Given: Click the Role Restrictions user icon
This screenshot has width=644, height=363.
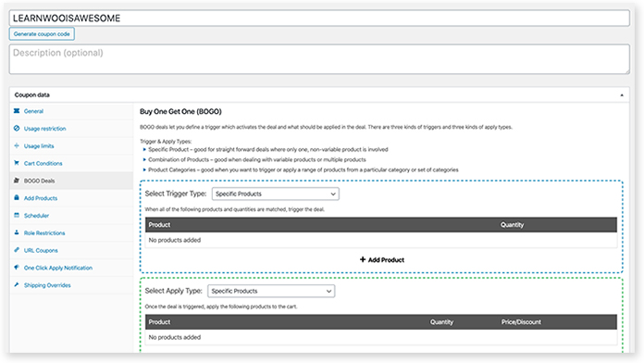Looking at the screenshot, I should tap(17, 232).
